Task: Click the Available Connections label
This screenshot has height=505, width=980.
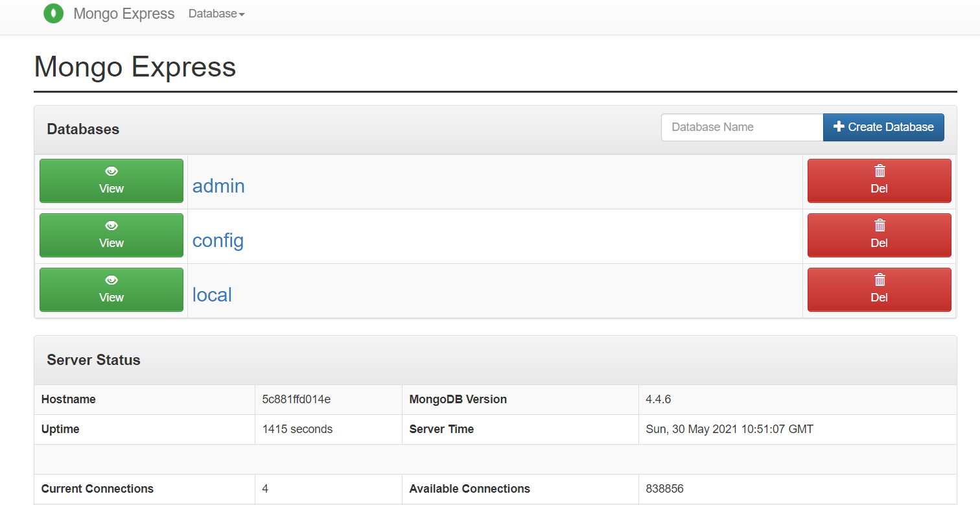Action: [x=470, y=489]
